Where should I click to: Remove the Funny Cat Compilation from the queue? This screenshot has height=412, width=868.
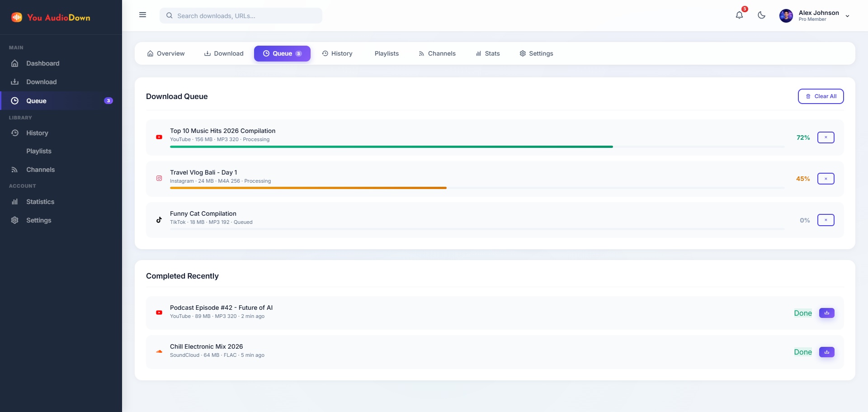tap(826, 220)
